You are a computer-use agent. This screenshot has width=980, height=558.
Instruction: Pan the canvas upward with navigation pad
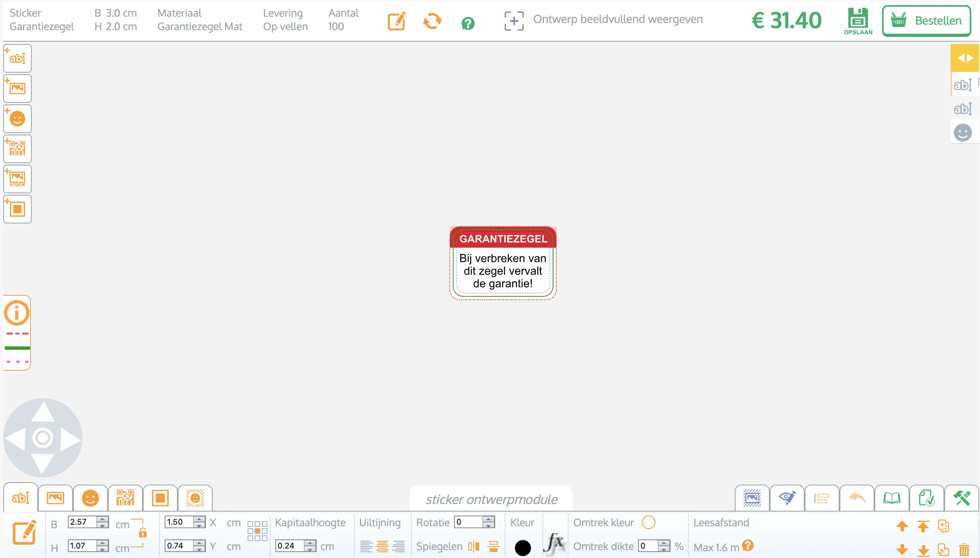point(43,412)
